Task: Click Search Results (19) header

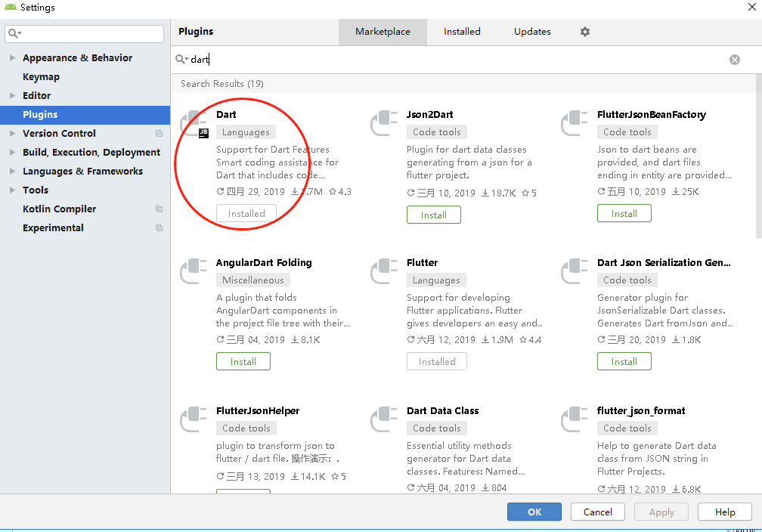Action: click(222, 84)
